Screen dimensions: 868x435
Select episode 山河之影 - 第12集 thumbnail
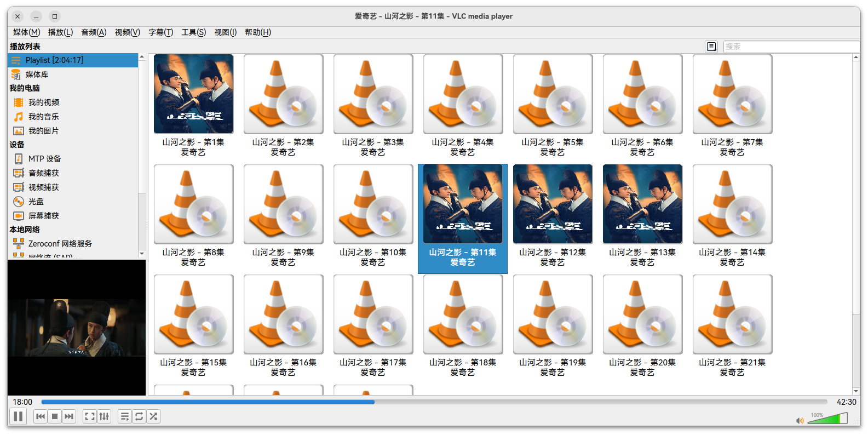(553, 204)
